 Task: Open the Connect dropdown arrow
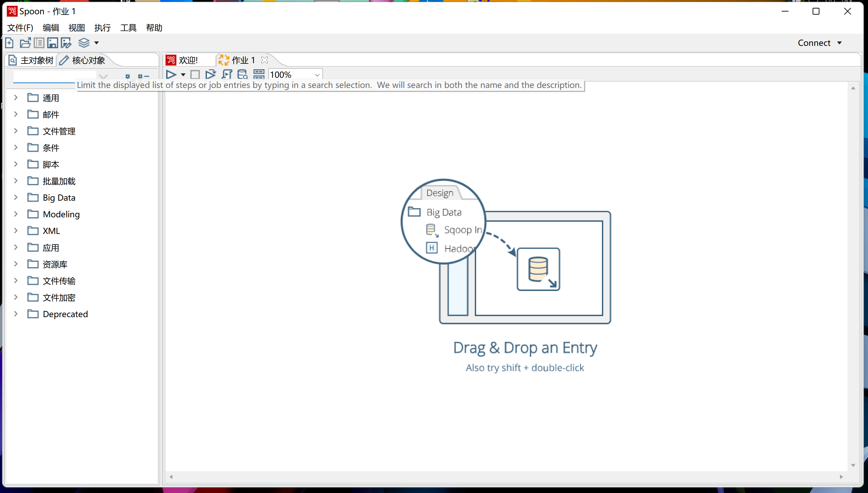click(839, 43)
